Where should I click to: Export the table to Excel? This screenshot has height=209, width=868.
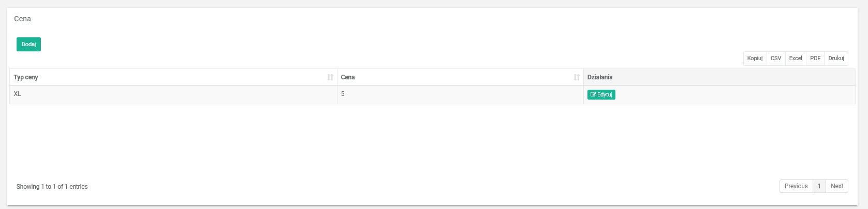(795, 59)
